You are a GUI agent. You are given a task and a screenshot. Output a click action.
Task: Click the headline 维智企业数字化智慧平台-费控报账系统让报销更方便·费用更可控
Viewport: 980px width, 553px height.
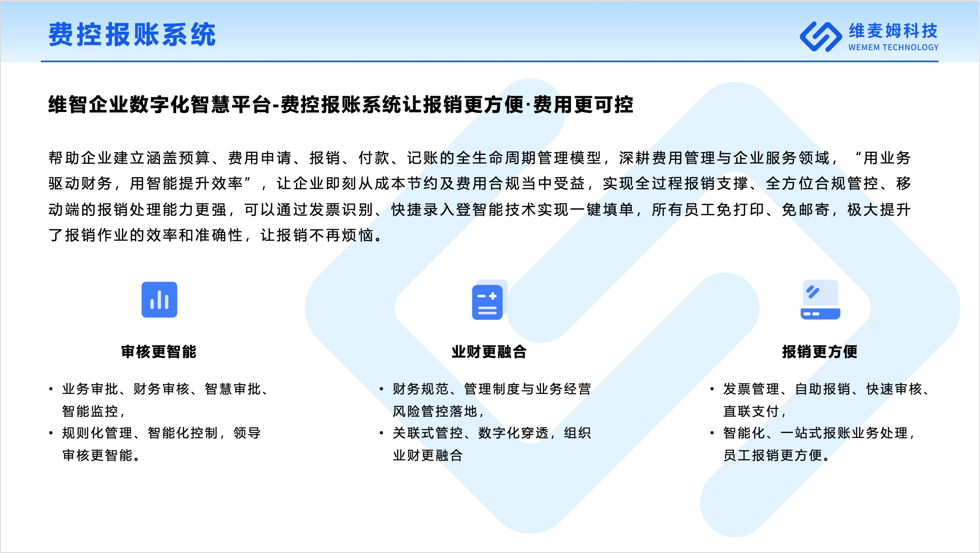click(x=341, y=105)
